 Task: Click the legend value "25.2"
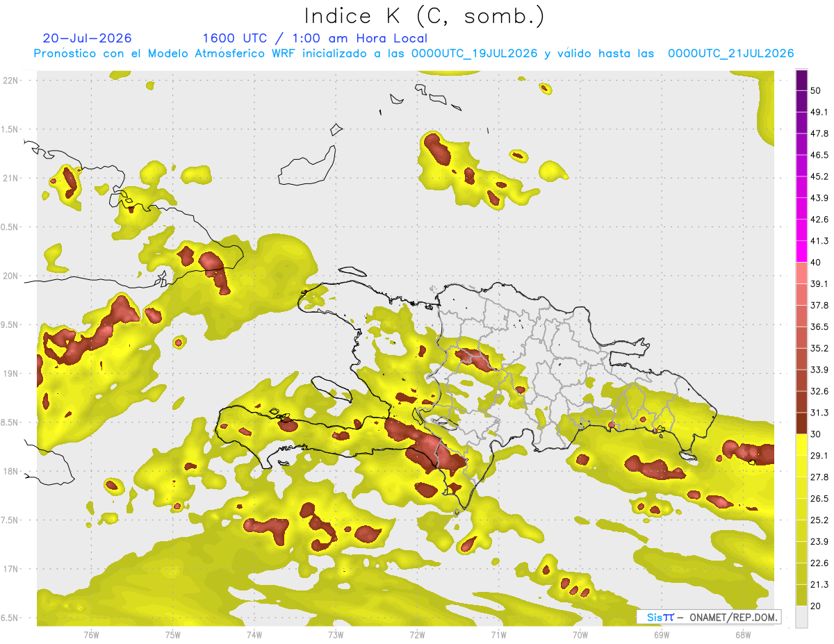(x=819, y=520)
